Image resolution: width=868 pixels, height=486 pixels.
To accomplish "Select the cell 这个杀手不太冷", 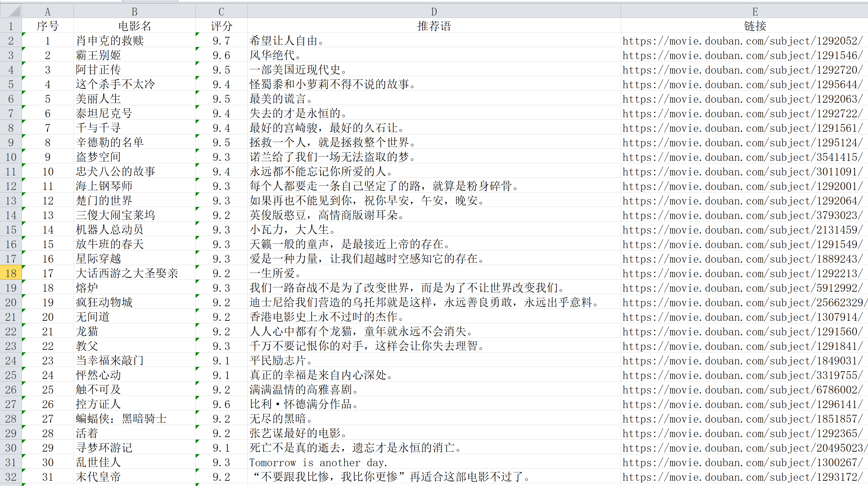I will pyautogui.click(x=134, y=84).
